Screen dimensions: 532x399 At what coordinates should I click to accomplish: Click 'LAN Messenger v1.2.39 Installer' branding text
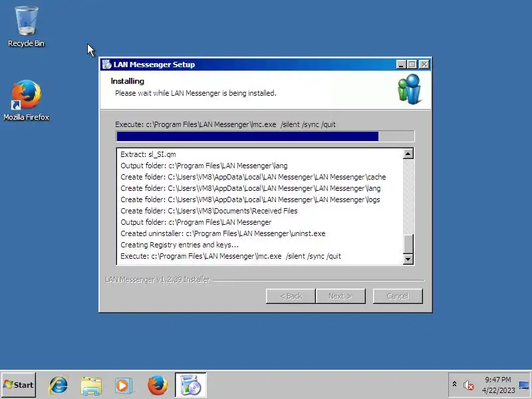158,279
